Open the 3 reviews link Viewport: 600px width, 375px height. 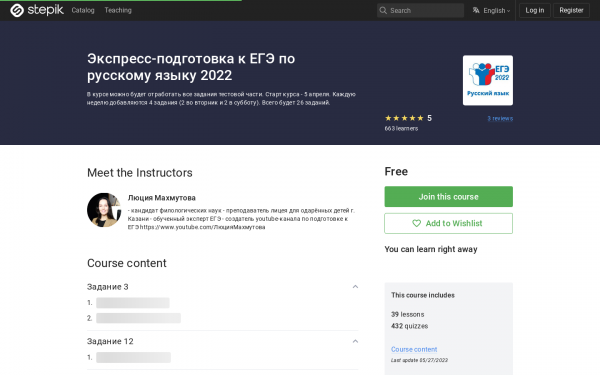coord(500,119)
